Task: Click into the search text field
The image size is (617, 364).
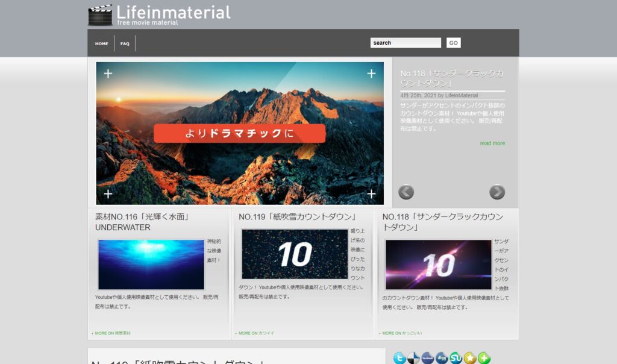Action: click(406, 43)
